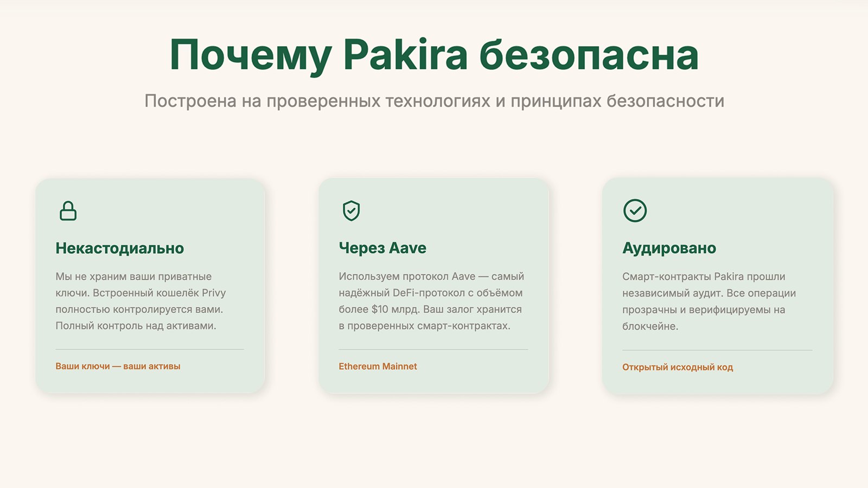Click the padlock icon on the Некастодиально card
The height and width of the screenshot is (488, 868).
pos(68,210)
